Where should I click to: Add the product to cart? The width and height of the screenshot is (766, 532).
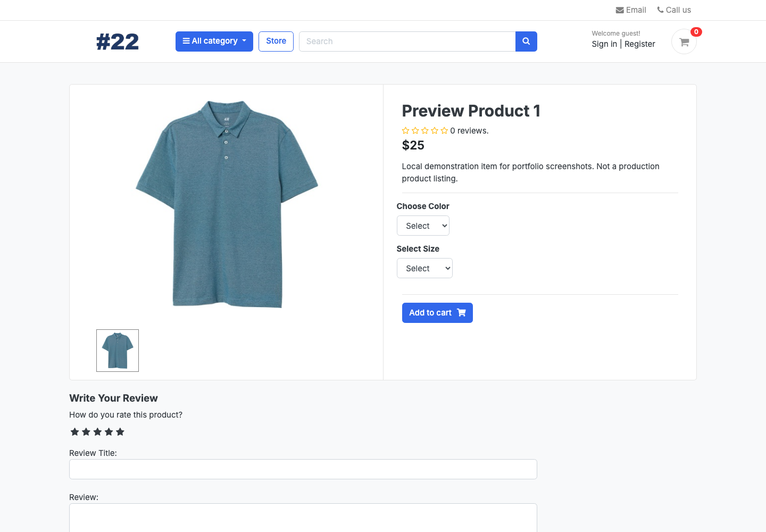tap(437, 313)
